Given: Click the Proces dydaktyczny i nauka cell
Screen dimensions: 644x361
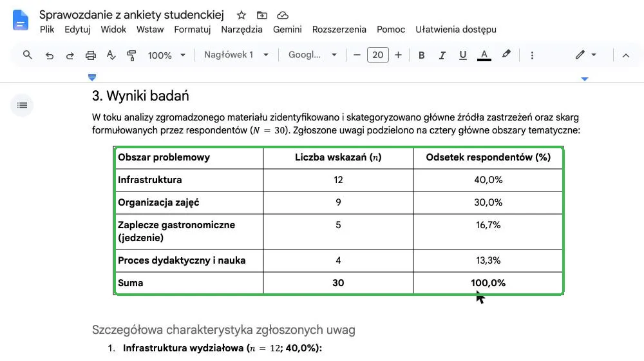Looking at the screenshot, I should coord(189,260).
